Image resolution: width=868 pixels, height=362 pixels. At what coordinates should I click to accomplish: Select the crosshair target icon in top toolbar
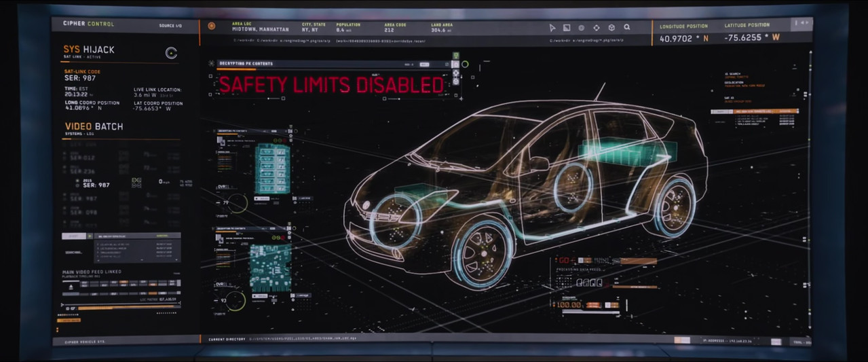597,28
